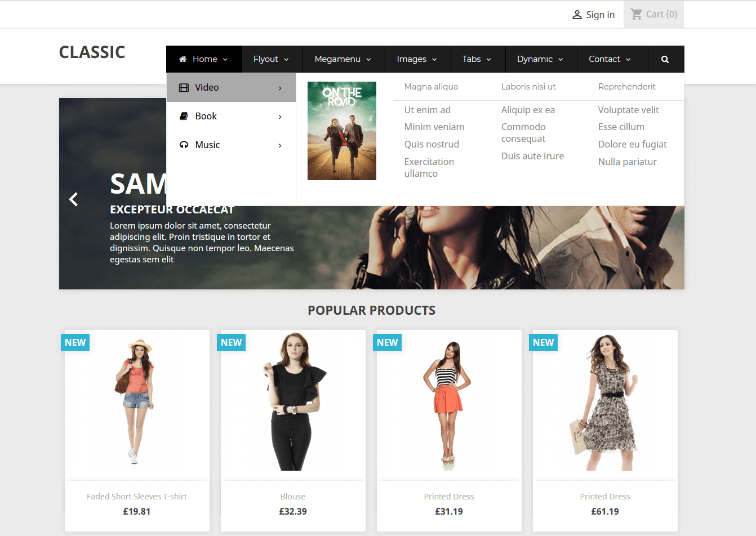The width and height of the screenshot is (756, 536).
Task: Go to previous slide with left arrow
Action: tap(73, 199)
